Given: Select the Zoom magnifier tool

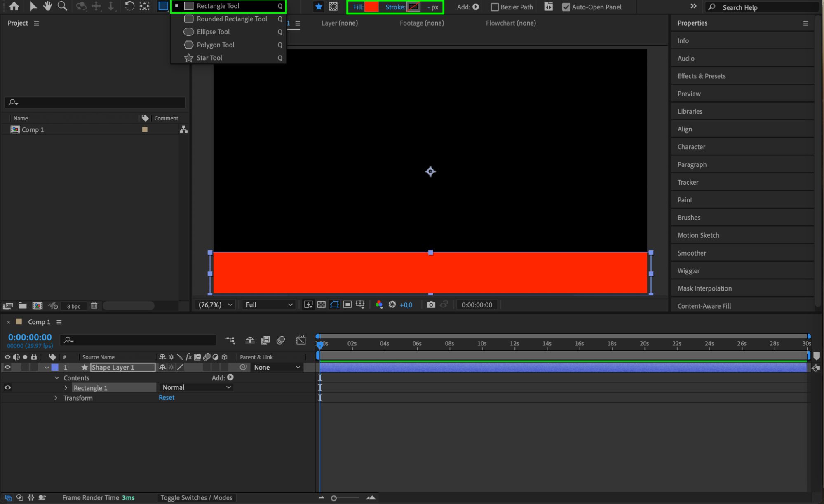Looking at the screenshot, I should tap(62, 6).
